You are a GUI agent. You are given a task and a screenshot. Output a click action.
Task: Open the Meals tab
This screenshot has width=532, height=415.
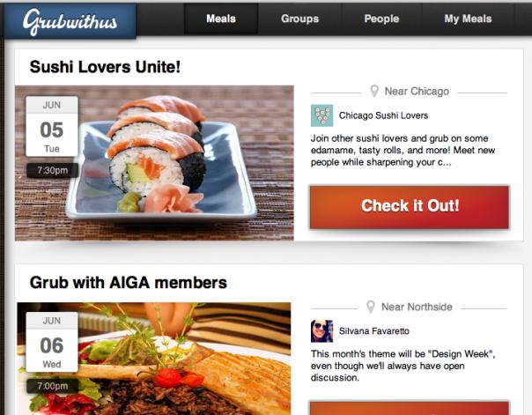221,19
